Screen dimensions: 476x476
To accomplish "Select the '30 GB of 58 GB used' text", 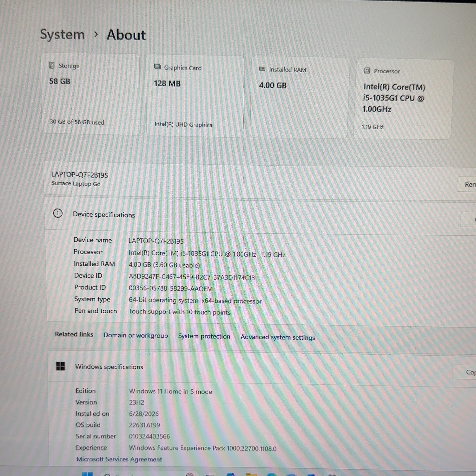I will pos(77,122).
